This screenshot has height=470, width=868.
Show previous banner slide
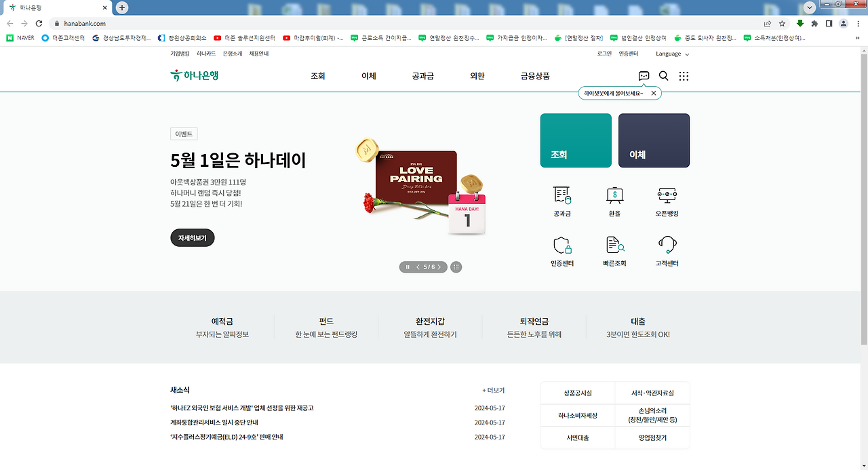coord(418,267)
